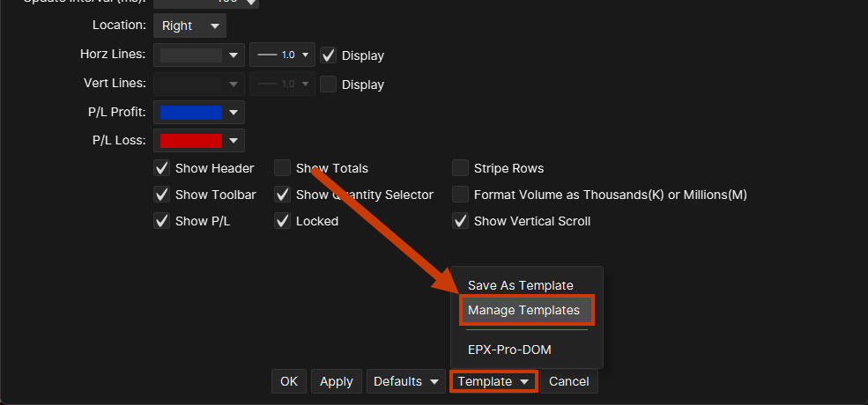Choose Save As Template from the menu
Image resolution: width=868 pixels, height=405 pixels.
pyautogui.click(x=520, y=285)
